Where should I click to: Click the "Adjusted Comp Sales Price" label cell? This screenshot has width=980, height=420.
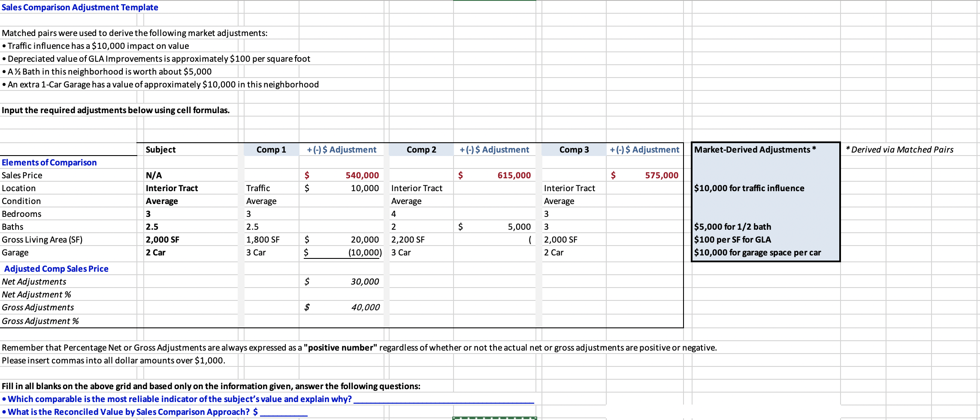point(57,268)
